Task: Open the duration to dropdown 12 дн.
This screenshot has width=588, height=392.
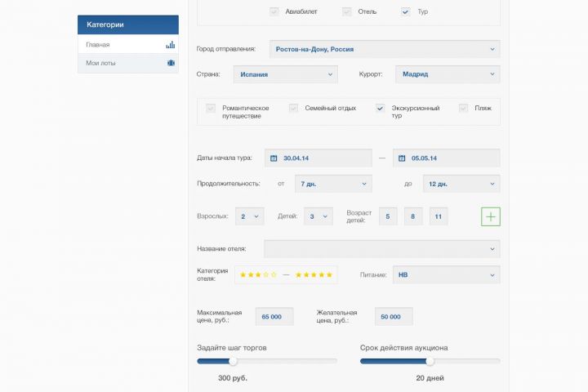Action: pos(461,184)
